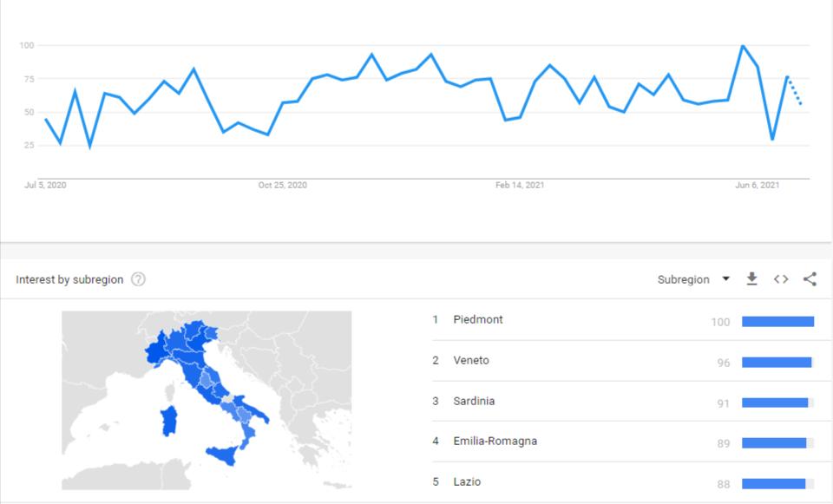Click the Piedmont region on the map
833x504 pixels.
point(155,351)
